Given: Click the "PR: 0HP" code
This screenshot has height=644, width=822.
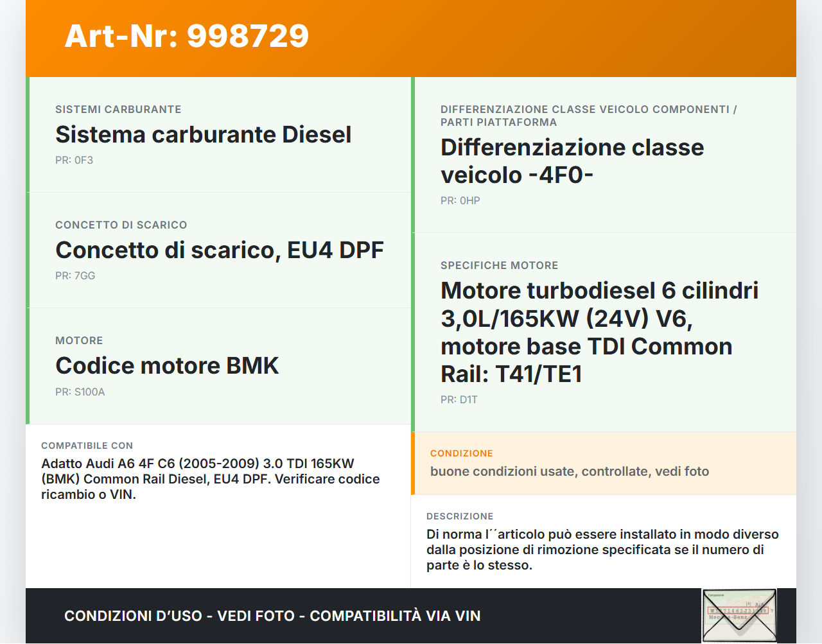Looking at the screenshot, I should [460, 201].
